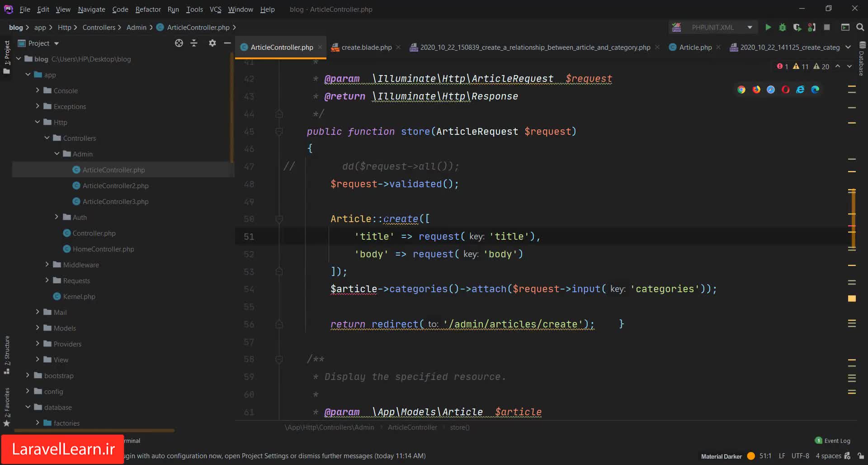Collapse the Controllers folder
This screenshot has height=465, width=868.
[x=47, y=138]
